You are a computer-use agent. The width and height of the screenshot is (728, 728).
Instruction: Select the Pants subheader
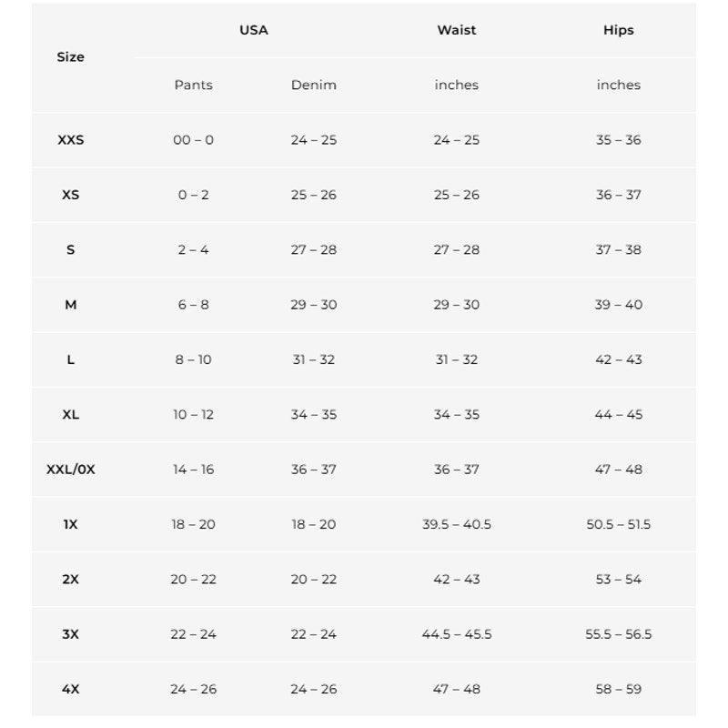pyautogui.click(x=194, y=85)
